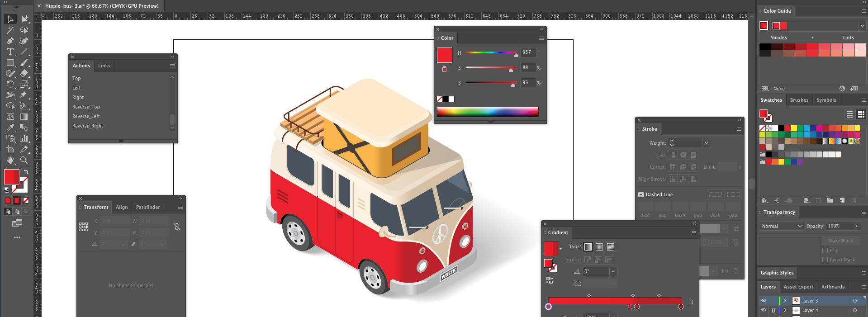868x317 pixels.
Task: Select the Magic Wand tool
Action: (10, 30)
